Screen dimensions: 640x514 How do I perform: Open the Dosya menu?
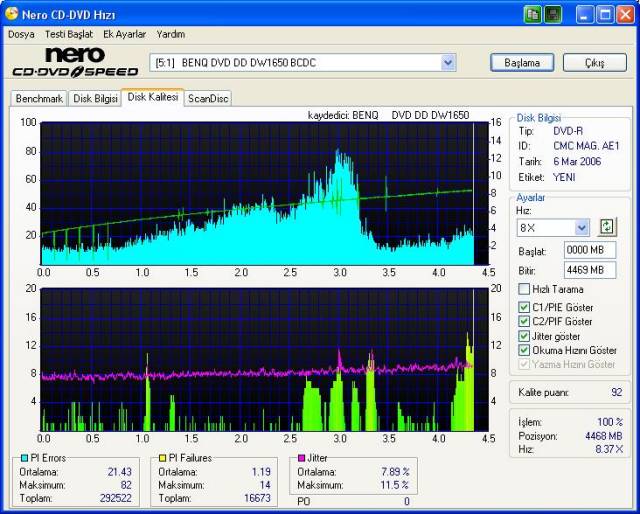tap(21, 34)
